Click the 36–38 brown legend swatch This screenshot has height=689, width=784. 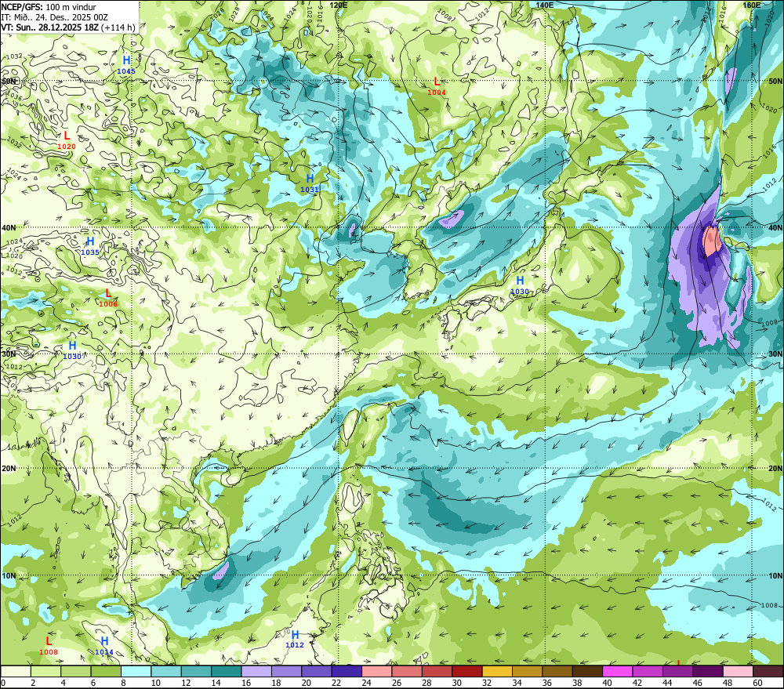pyautogui.click(x=557, y=671)
